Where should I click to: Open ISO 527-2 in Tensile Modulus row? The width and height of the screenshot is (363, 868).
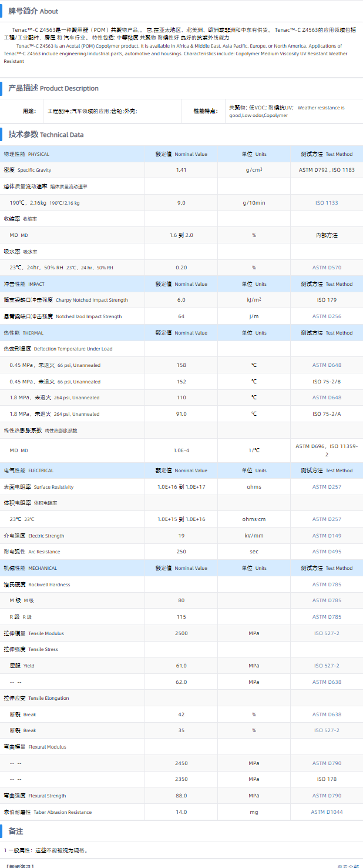coord(327,633)
